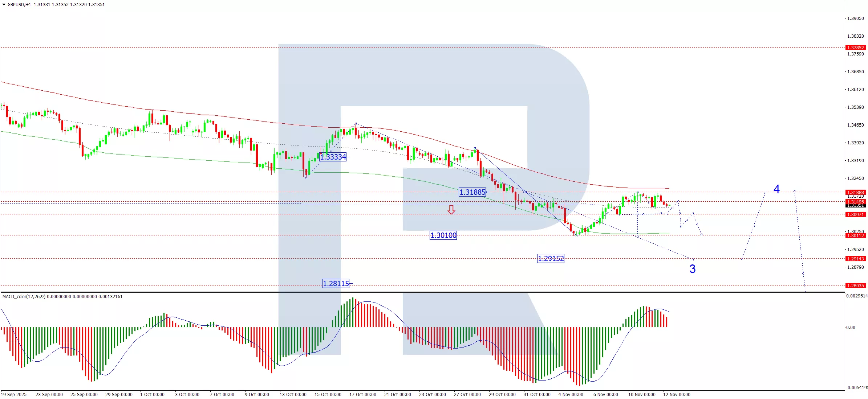The image size is (868, 399).
Task: Click the 1.29143 red axis tag
Action: pyautogui.click(x=855, y=259)
